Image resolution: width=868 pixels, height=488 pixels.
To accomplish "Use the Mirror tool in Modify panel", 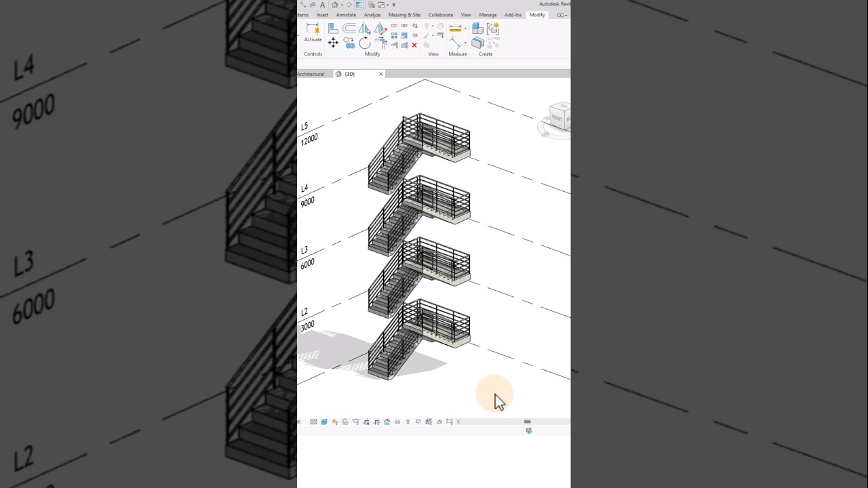I will [363, 28].
